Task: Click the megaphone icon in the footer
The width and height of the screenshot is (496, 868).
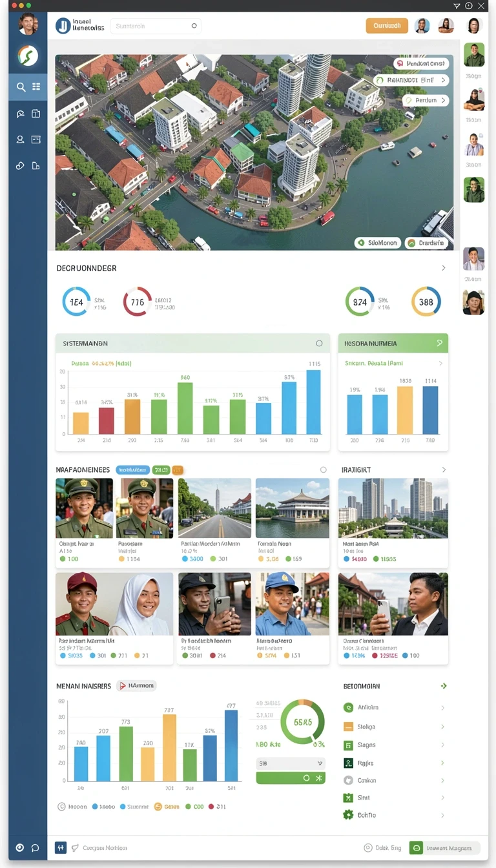Action: (75, 847)
